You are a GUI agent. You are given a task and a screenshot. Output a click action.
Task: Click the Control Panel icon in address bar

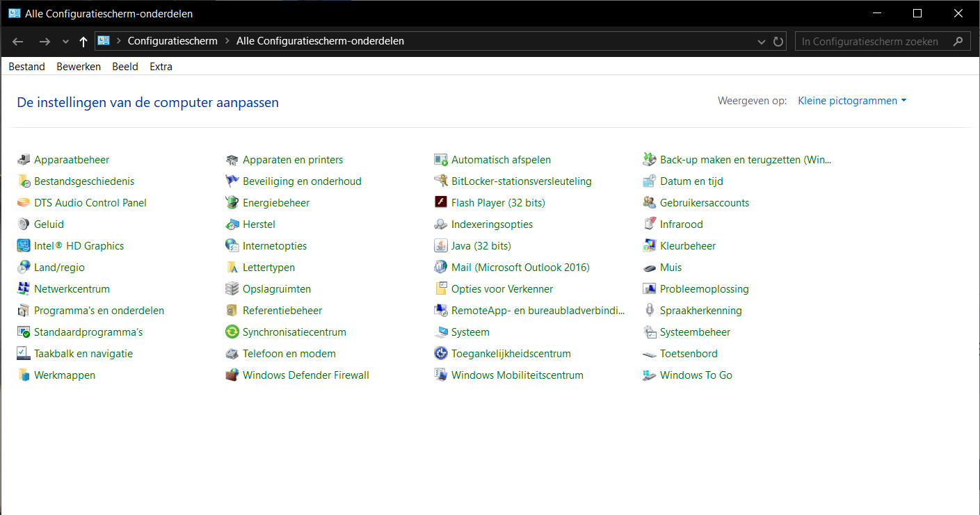point(104,41)
